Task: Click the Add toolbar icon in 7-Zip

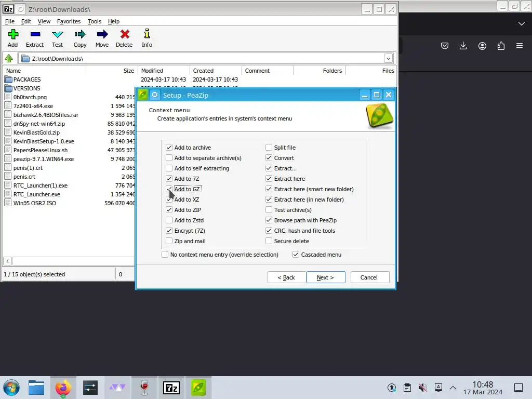Action: click(13, 34)
